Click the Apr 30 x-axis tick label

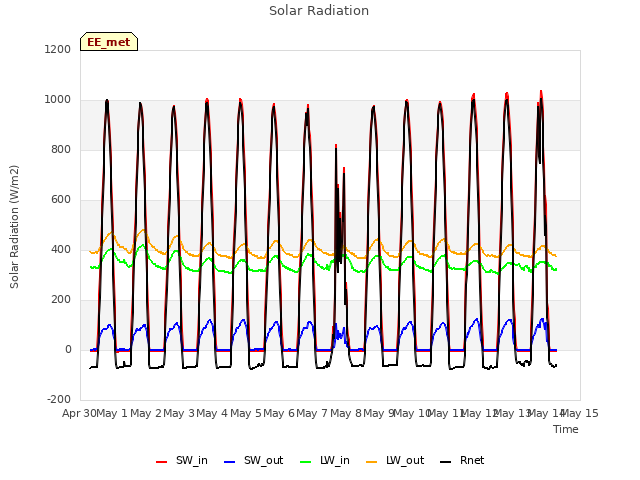79,413
